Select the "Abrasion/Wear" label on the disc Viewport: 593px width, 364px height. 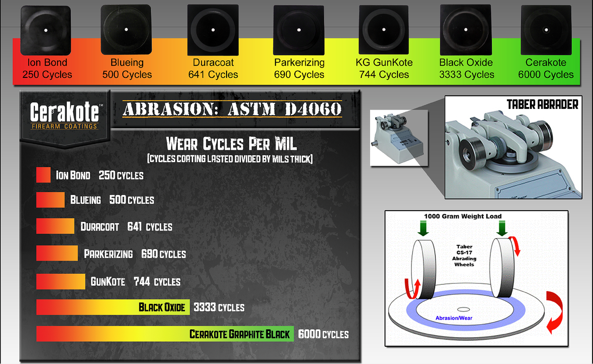coord(454,318)
